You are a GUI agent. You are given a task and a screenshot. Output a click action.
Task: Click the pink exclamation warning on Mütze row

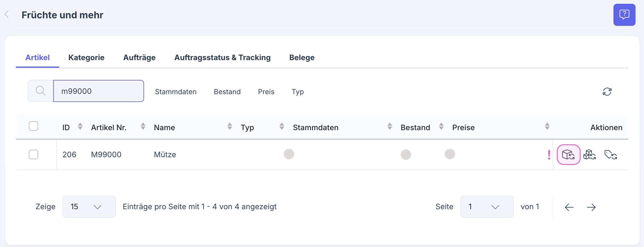[x=548, y=155]
